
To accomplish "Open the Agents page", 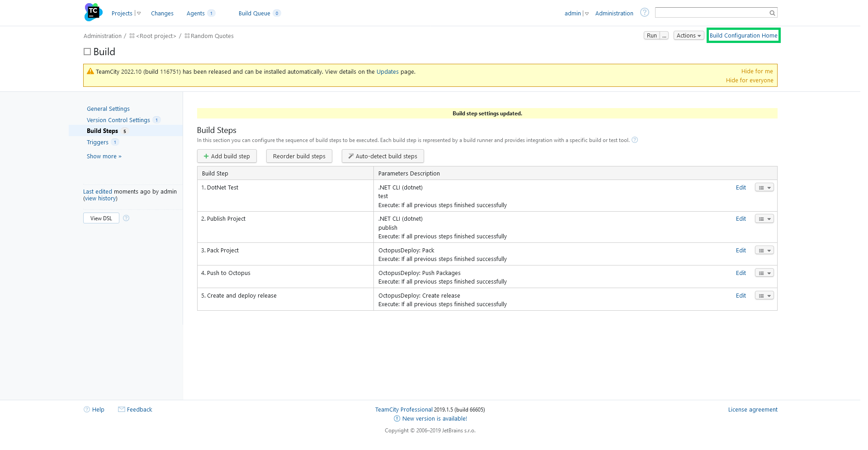I will point(196,14).
